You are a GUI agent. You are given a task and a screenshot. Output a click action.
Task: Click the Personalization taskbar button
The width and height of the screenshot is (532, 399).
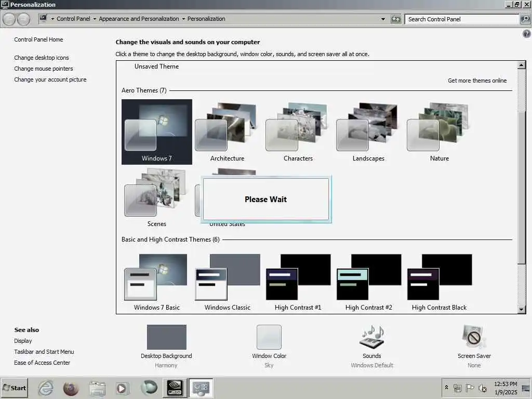coord(201,388)
